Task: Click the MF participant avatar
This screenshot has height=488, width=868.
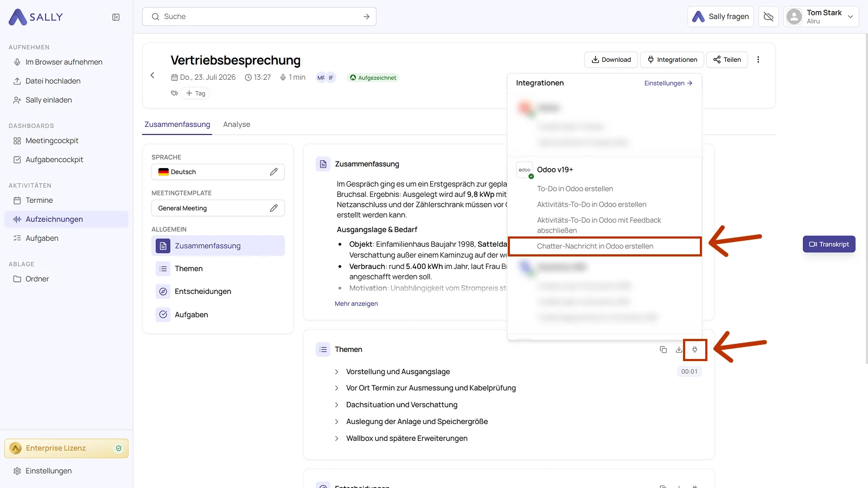Action: click(x=321, y=78)
